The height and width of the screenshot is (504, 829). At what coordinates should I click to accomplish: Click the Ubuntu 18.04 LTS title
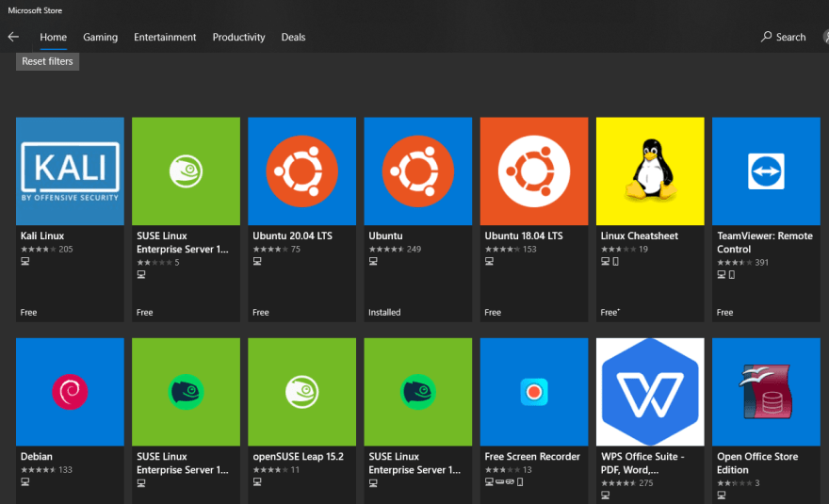click(524, 236)
